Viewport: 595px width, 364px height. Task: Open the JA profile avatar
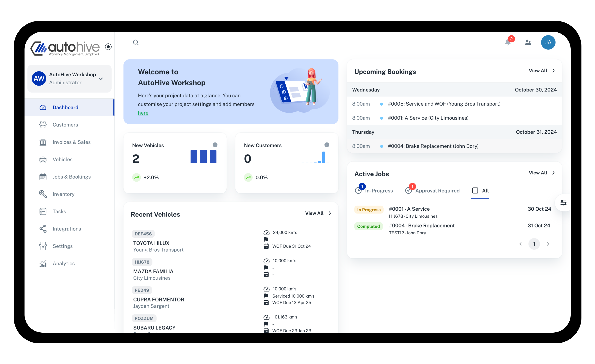(548, 42)
